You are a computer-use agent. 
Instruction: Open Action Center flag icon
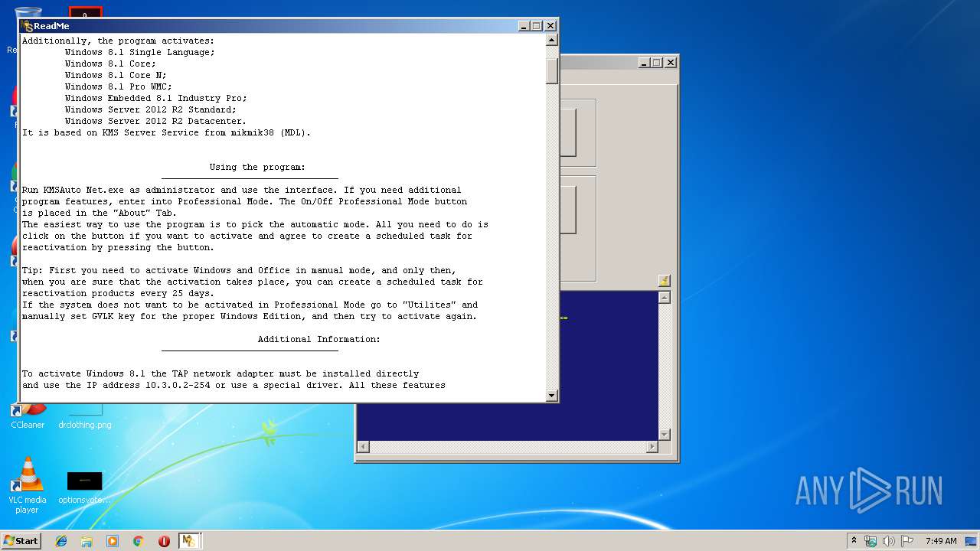coord(907,541)
